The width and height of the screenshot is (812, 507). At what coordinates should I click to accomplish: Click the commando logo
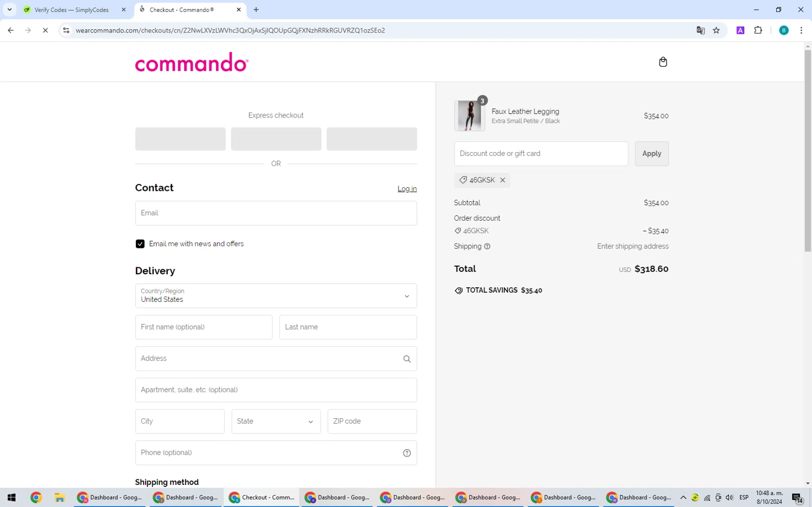coord(192,62)
